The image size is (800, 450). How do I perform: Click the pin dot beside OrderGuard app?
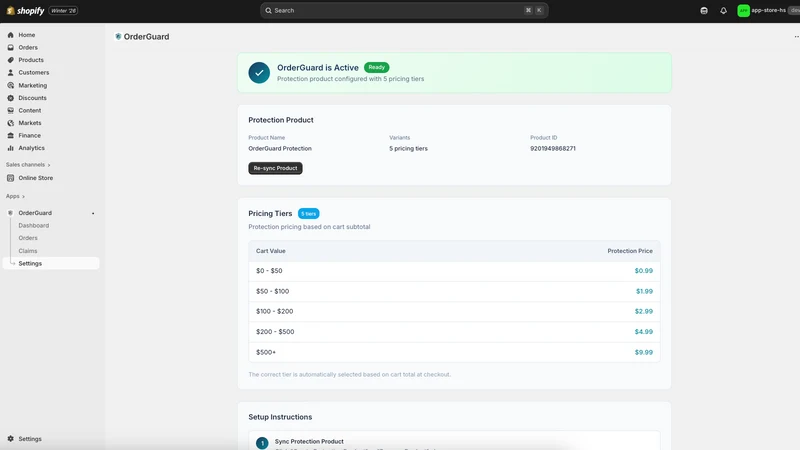tap(93, 213)
